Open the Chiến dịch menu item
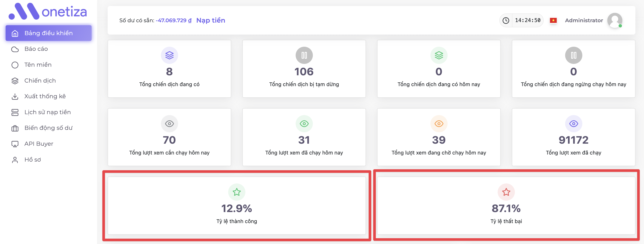The image size is (644, 244). click(x=40, y=81)
